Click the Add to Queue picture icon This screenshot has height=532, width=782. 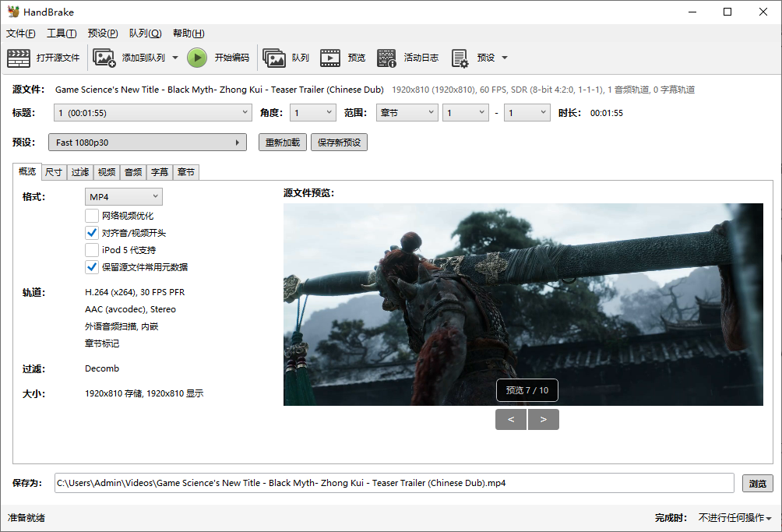pos(104,58)
